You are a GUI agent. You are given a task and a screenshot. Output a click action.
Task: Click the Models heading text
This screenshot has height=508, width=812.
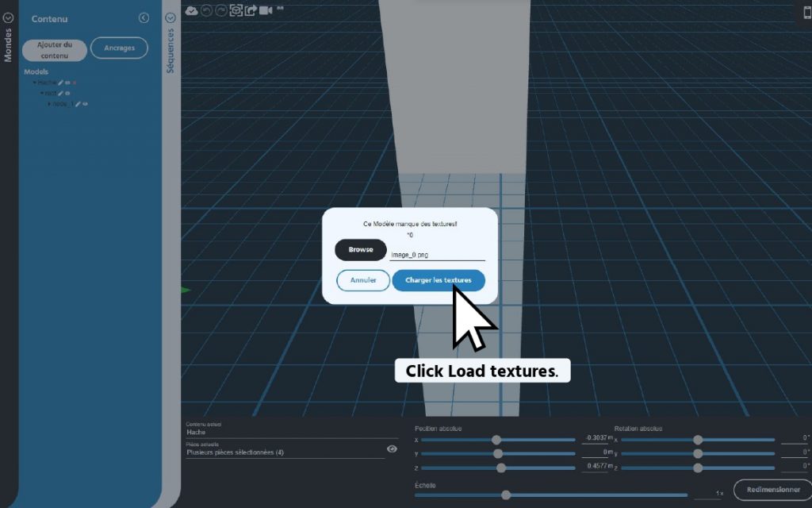tap(36, 71)
